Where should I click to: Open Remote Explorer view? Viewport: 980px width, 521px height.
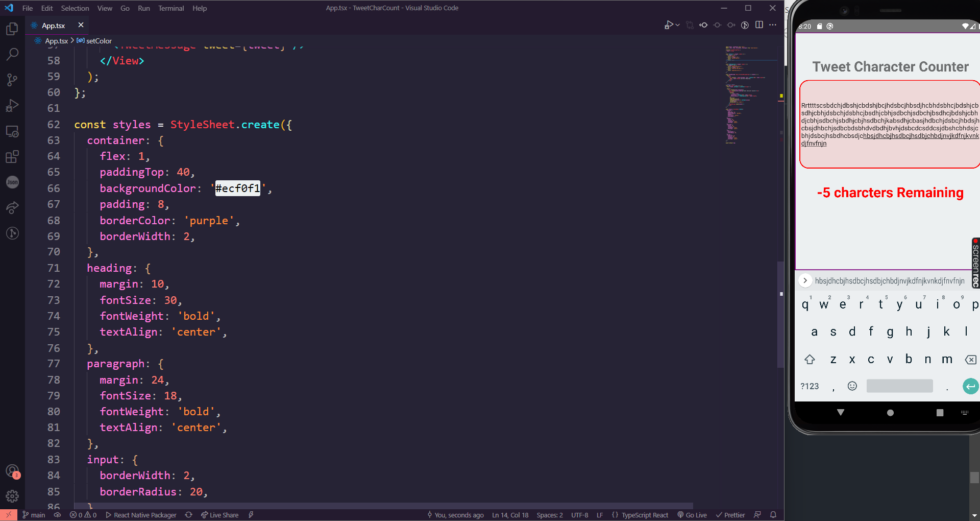12,131
